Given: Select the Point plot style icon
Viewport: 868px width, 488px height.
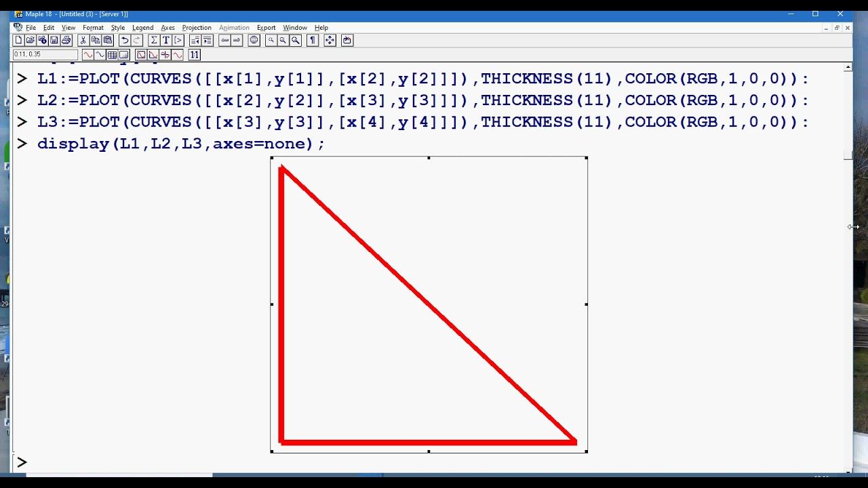Looking at the screenshot, I should (100, 55).
